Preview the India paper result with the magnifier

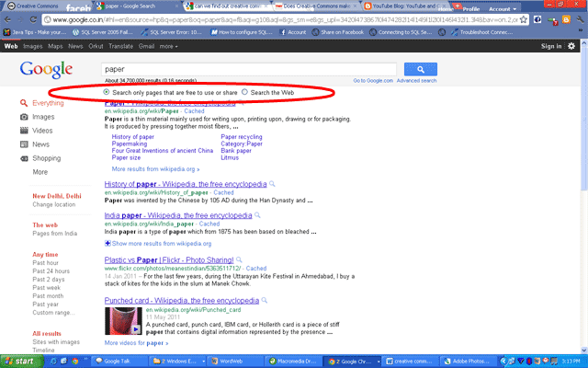coord(257,215)
